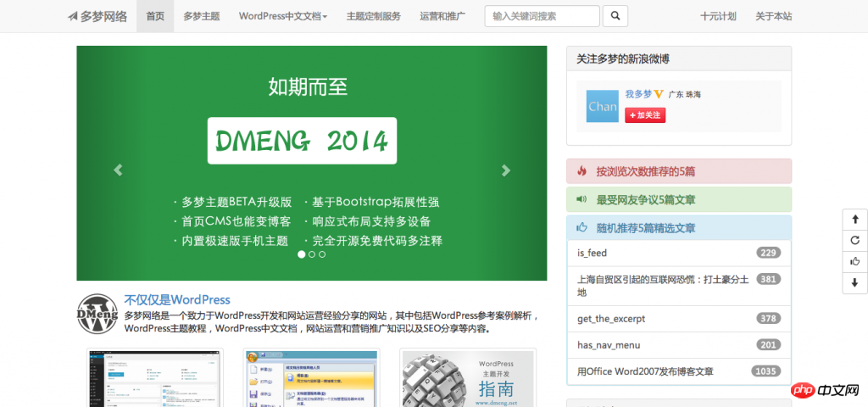
Task: Select the first carousel indicator dot
Action: 302,254
